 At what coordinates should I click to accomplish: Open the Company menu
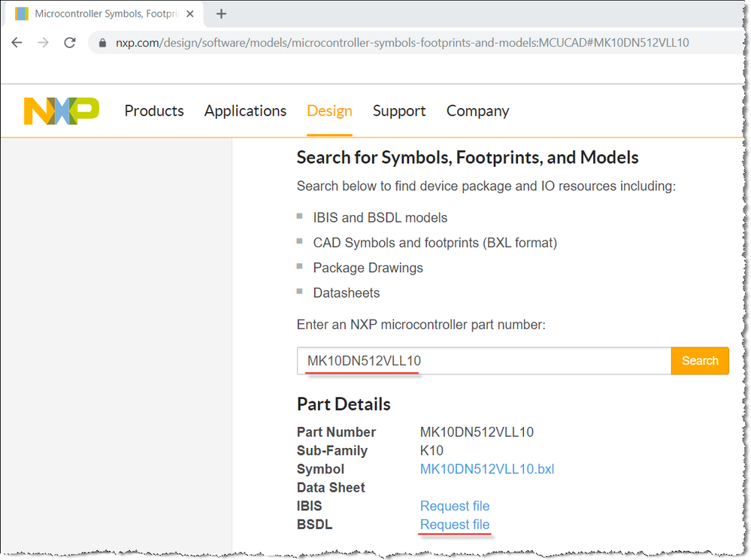[x=477, y=110]
